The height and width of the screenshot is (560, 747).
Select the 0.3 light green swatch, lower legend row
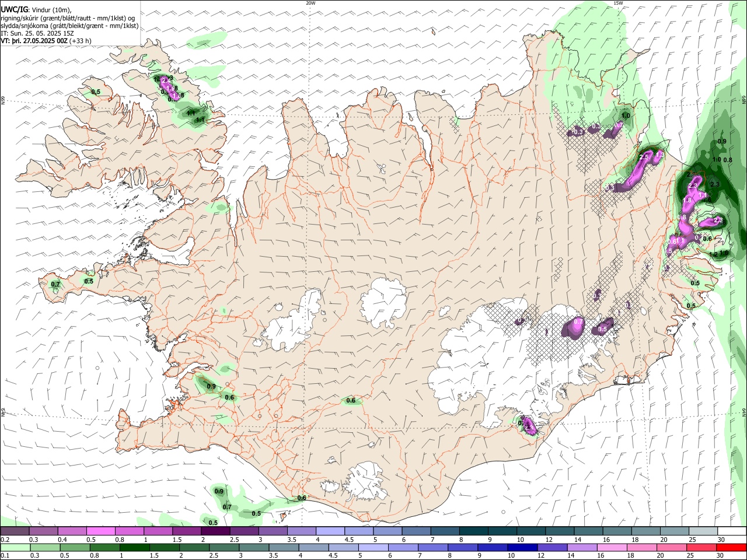pyautogui.click(x=45, y=548)
